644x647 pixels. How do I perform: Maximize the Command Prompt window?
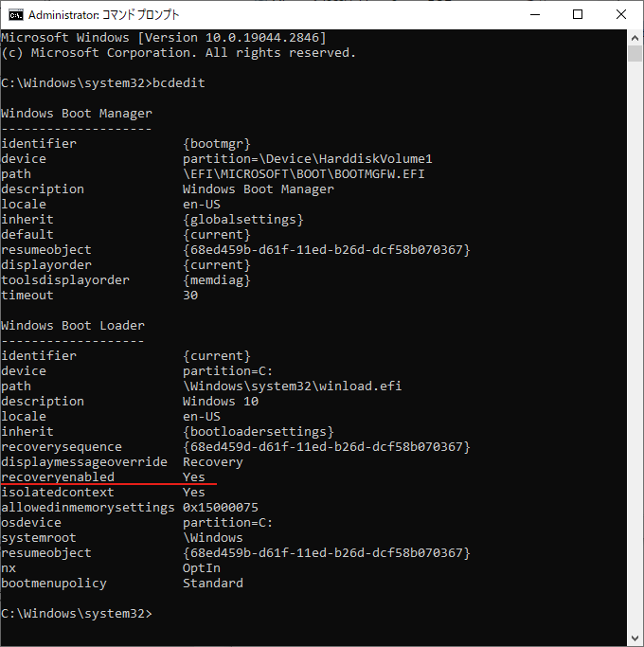(x=578, y=15)
